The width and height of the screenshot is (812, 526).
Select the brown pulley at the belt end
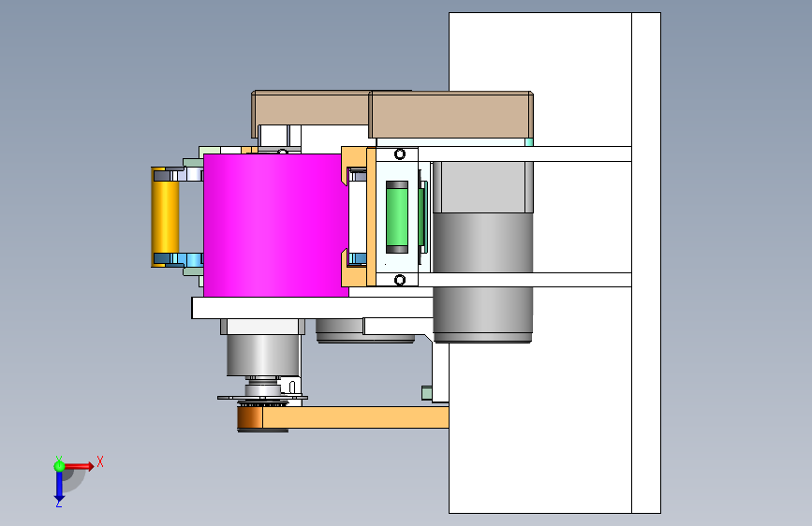[250, 417]
